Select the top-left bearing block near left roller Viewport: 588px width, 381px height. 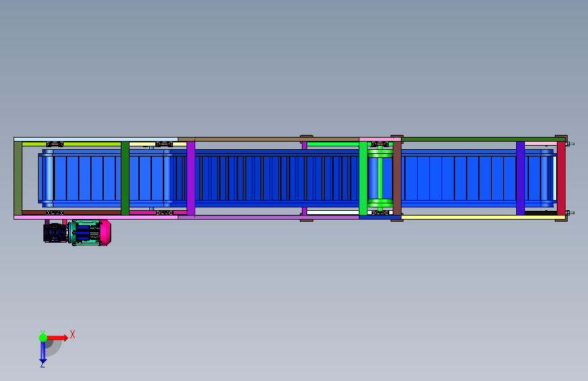[x=55, y=144]
